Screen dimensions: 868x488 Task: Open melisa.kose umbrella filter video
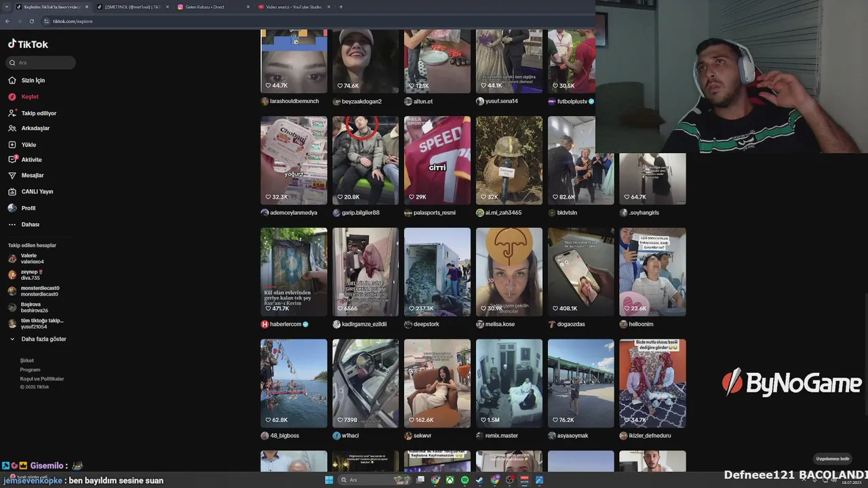[509, 272]
